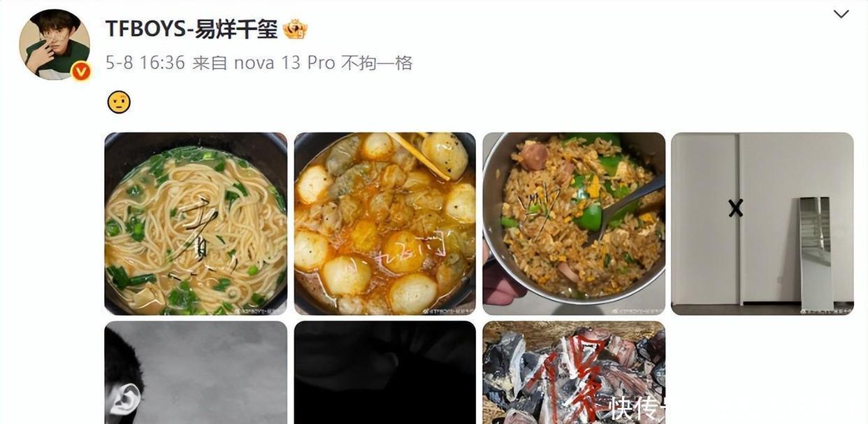Click the orange verified badge on avatar
Image resolution: width=868 pixels, height=424 pixels.
click(81, 71)
